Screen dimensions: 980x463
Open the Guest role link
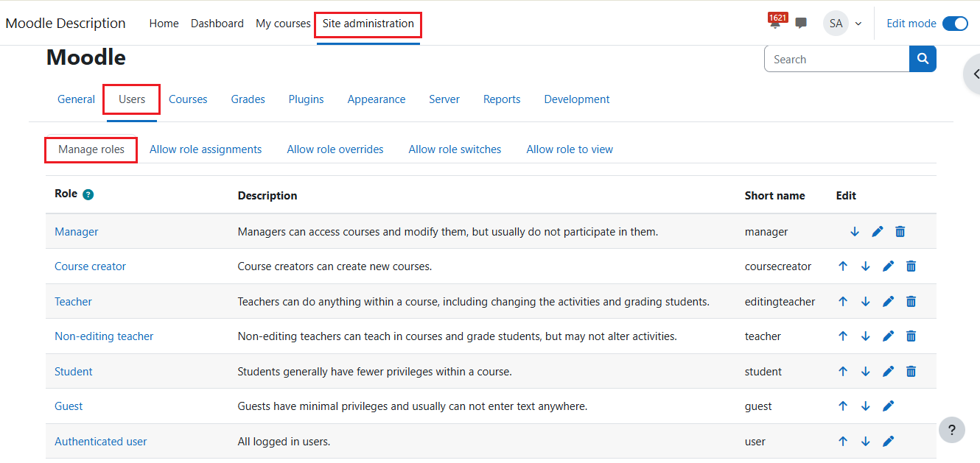coord(69,406)
